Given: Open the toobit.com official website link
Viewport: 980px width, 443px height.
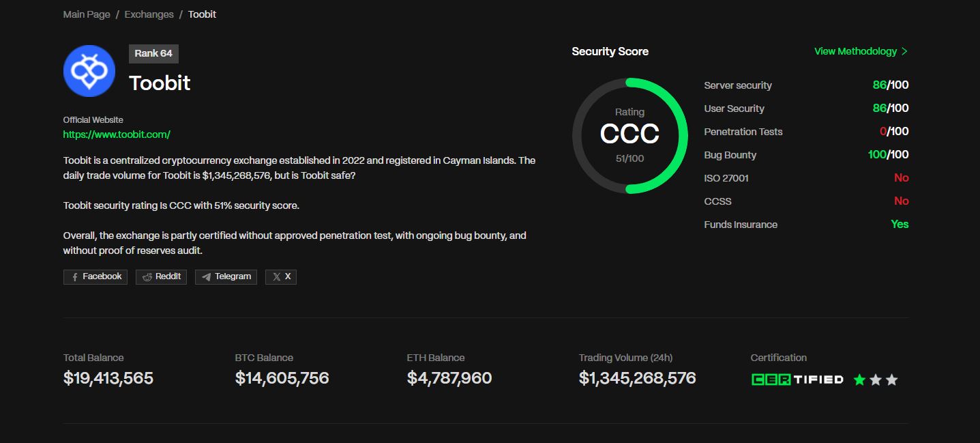Looking at the screenshot, I should (117, 134).
